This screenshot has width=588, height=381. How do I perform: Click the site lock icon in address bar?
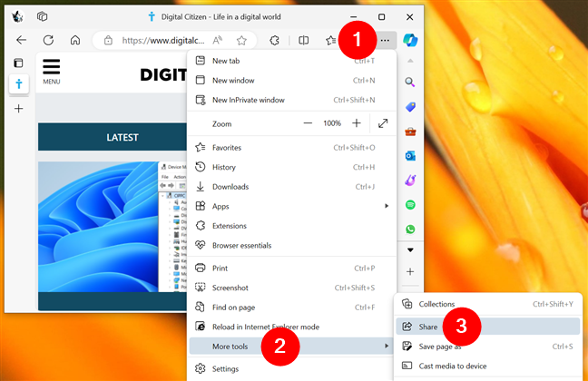point(108,40)
